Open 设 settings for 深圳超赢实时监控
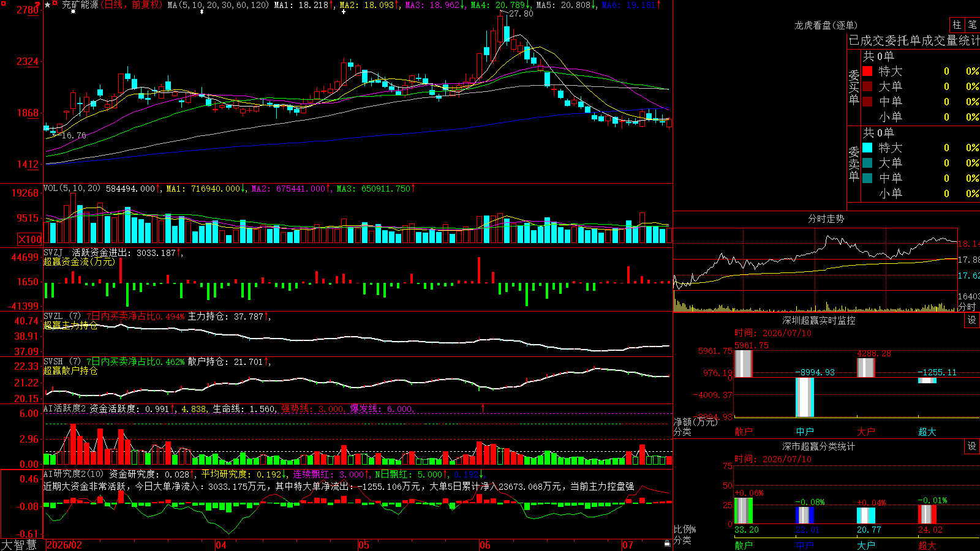Screen dimensions: 980x551 pyautogui.click(x=972, y=320)
